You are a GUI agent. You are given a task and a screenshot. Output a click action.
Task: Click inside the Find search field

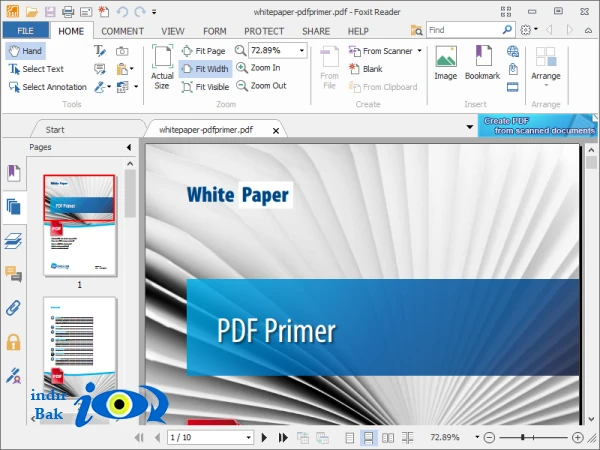tap(463, 30)
